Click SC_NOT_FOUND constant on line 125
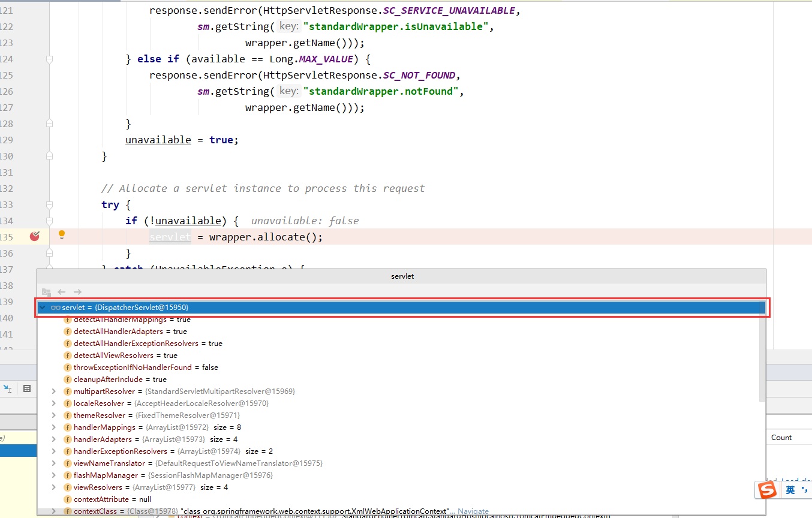 click(x=419, y=75)
